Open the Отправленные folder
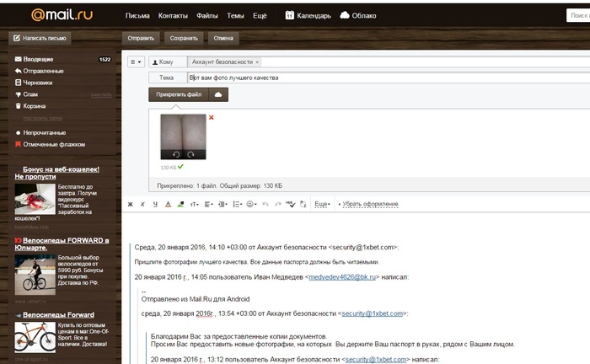 43,71
